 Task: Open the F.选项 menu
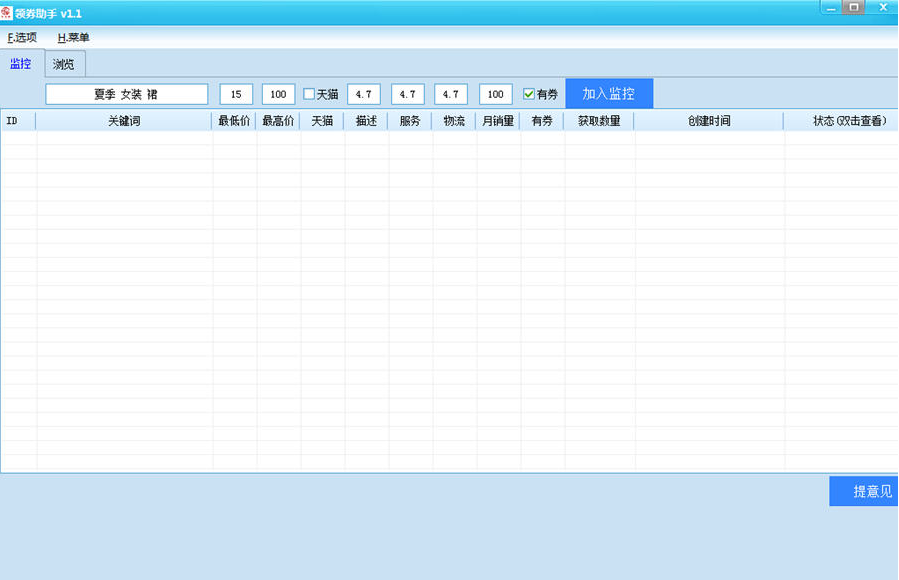tap(22, 38)
